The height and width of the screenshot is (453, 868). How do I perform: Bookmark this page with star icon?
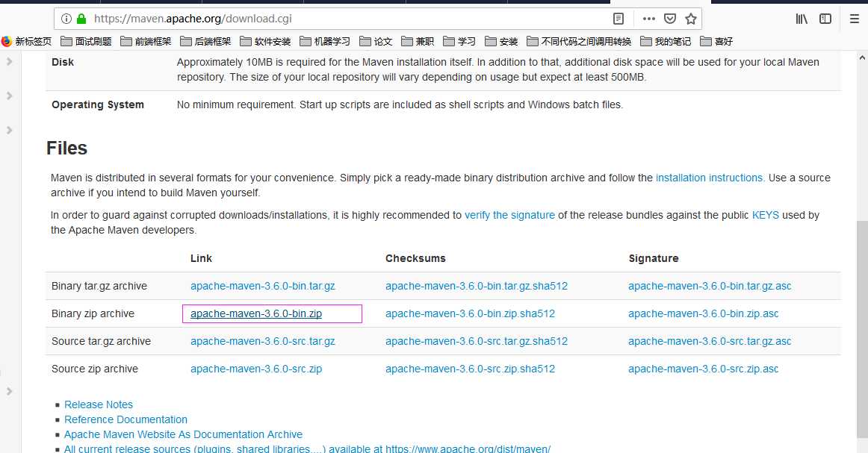[x=691, y=19]
